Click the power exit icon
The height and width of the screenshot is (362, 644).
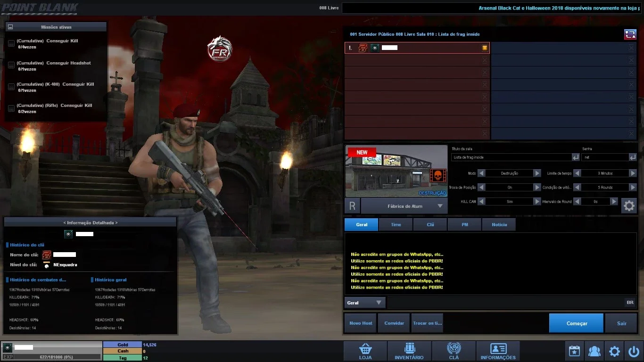point(634,351)
